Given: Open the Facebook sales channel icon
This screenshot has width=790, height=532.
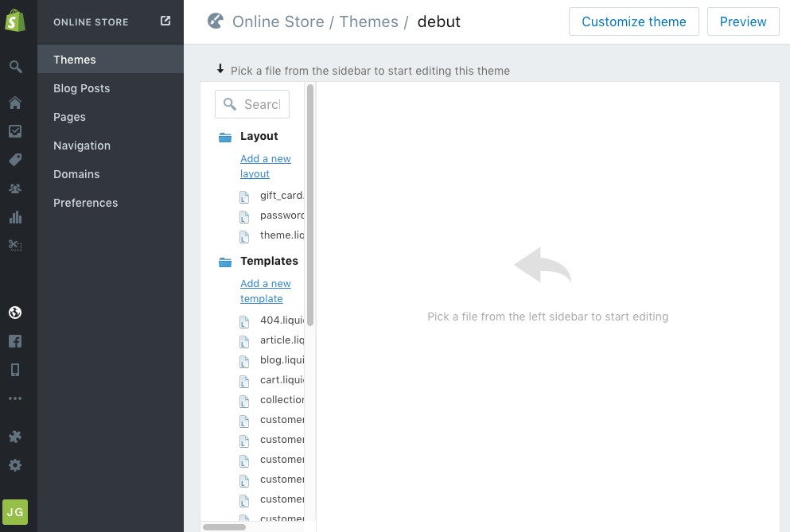Looking at the screenshot, I should [x=15, y=341].
